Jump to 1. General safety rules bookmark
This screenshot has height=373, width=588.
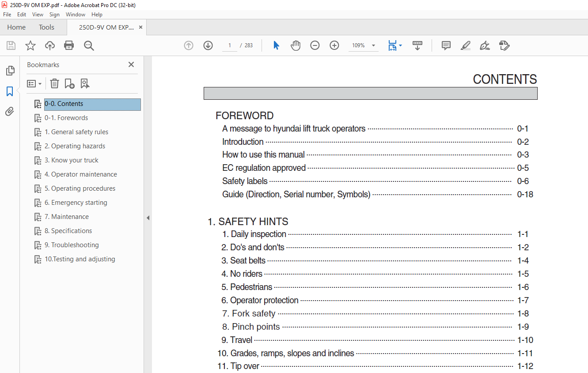(x=76, y=132)
